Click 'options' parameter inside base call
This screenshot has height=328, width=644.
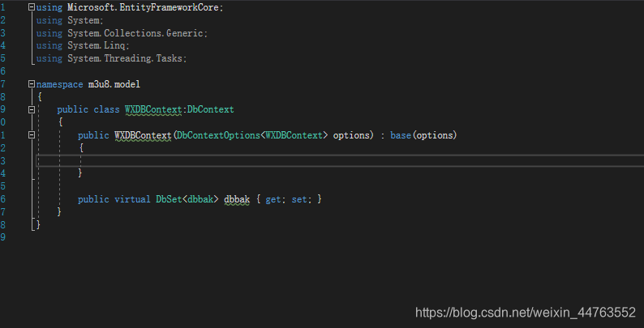[435, 135]
